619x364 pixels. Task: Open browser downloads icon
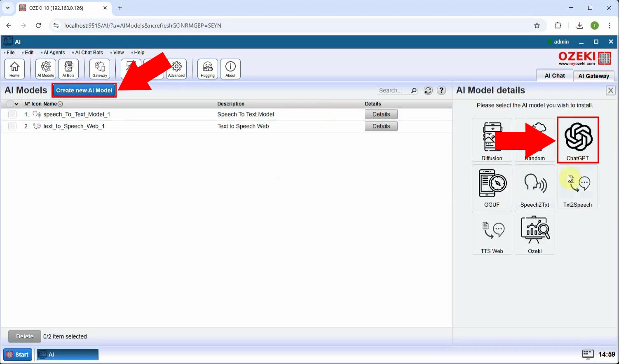point(580,26)
